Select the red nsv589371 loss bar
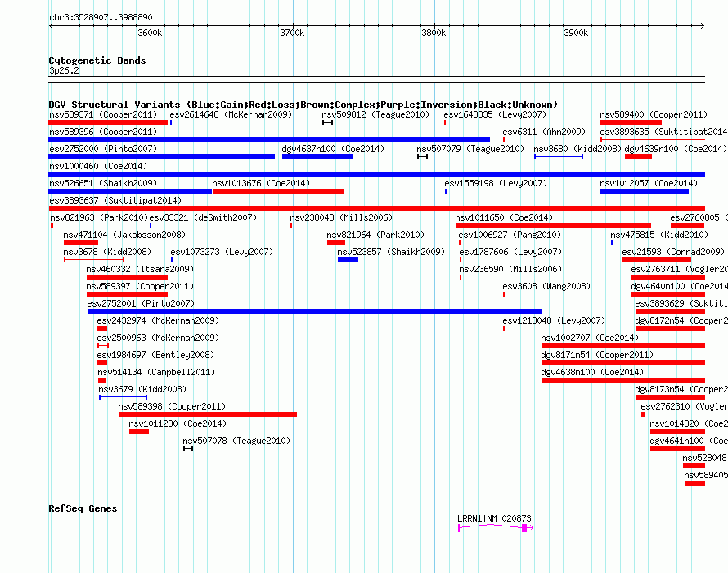728x573 pixels. (x=108, y=123)
